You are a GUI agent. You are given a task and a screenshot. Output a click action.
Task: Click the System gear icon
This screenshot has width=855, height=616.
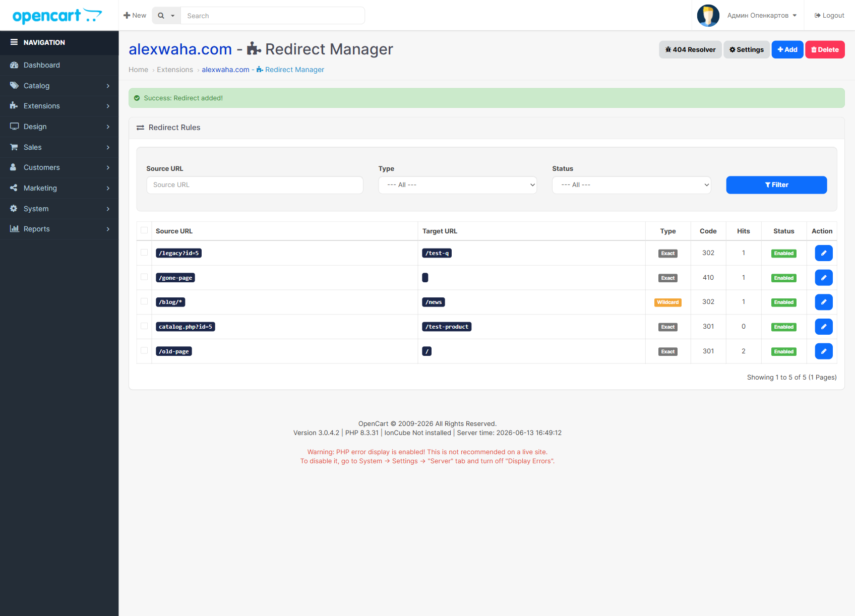pyautogui.click(x=14, y=209)
